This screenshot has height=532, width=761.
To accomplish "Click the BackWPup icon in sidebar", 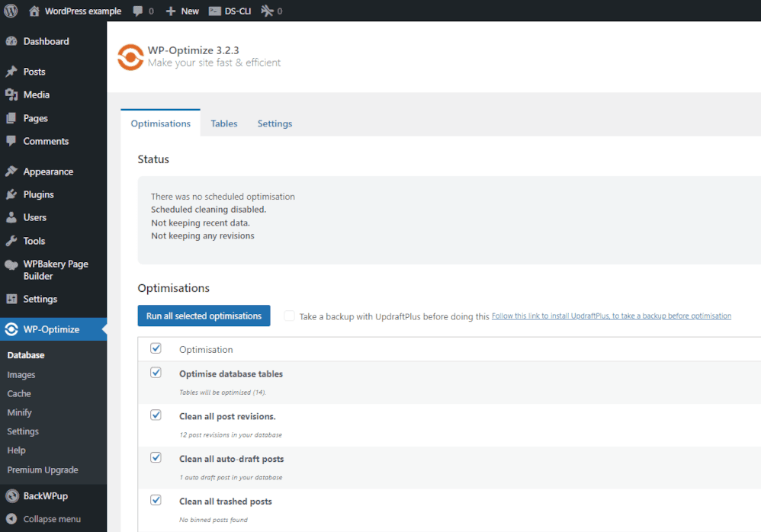I will pyautogui.click(x=11, y=495).
